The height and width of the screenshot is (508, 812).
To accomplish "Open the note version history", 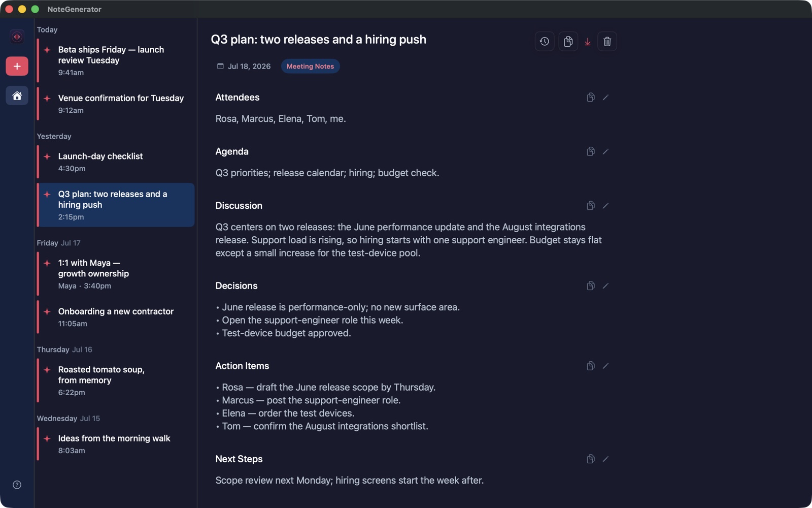I will (x=544, y=42).
